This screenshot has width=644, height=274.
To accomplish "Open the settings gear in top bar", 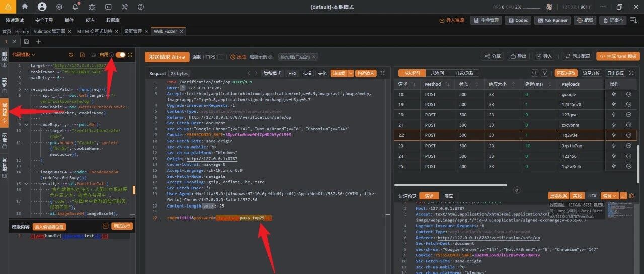I will [x=59, y=7].
